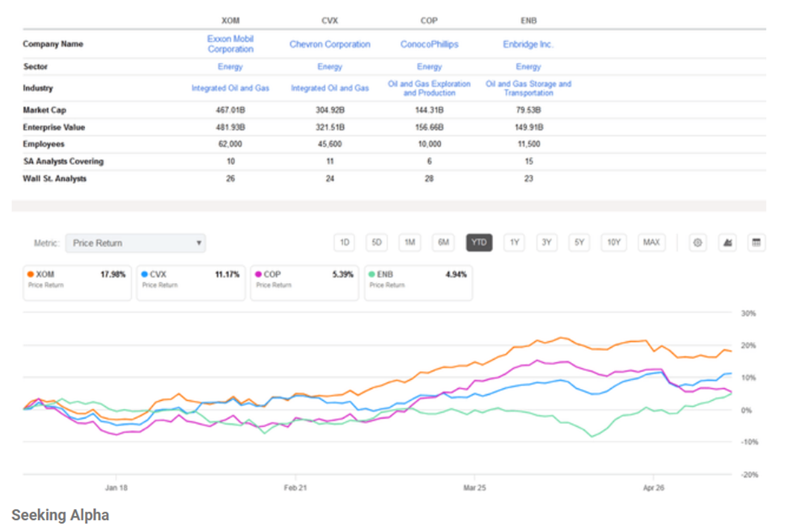Click the CVX 11.17% price return value
The height and width of the screenshot is (532, 789).
[x=227, y=275]
